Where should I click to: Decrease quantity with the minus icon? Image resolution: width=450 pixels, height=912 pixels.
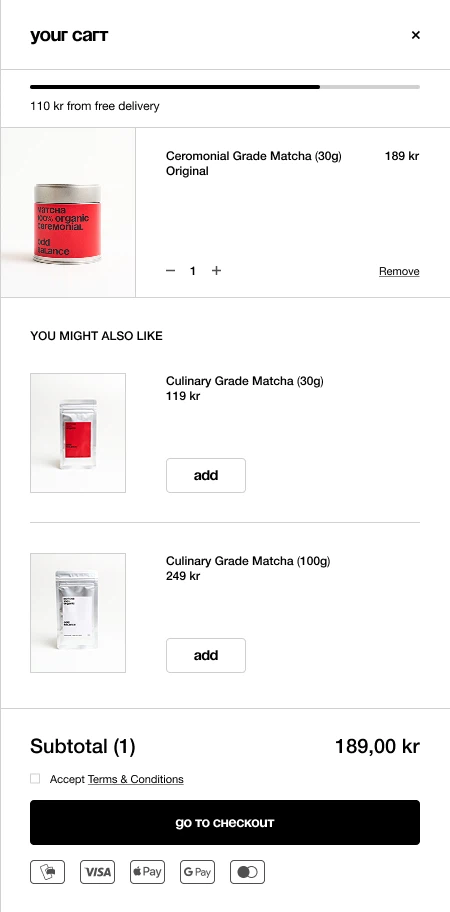coord(170,270)
